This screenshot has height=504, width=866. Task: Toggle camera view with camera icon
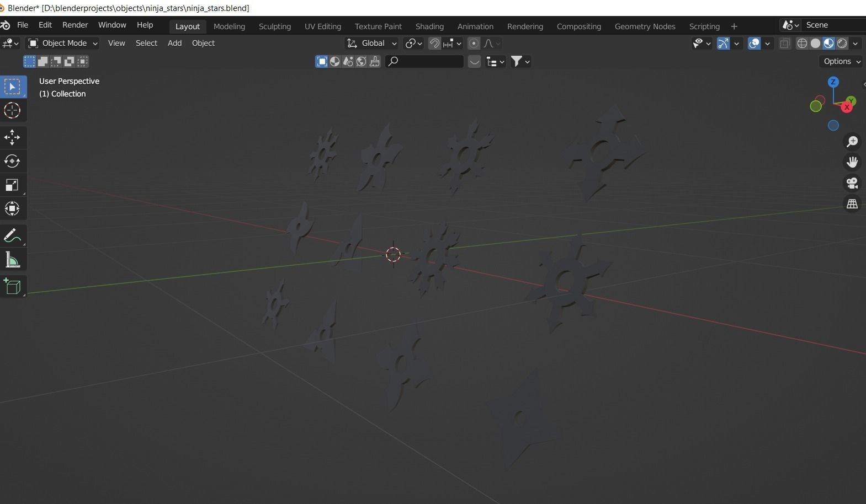852,183
